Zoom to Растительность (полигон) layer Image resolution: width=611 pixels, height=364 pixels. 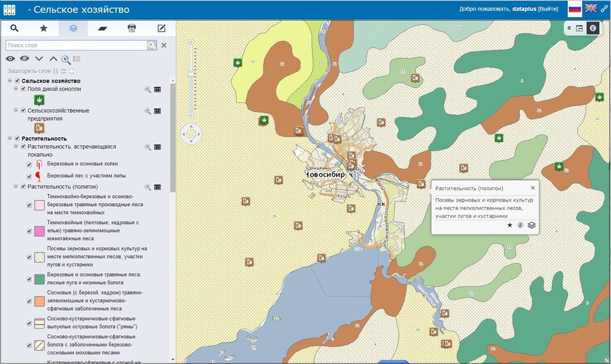pyautogui.click(x=148, y=187)
